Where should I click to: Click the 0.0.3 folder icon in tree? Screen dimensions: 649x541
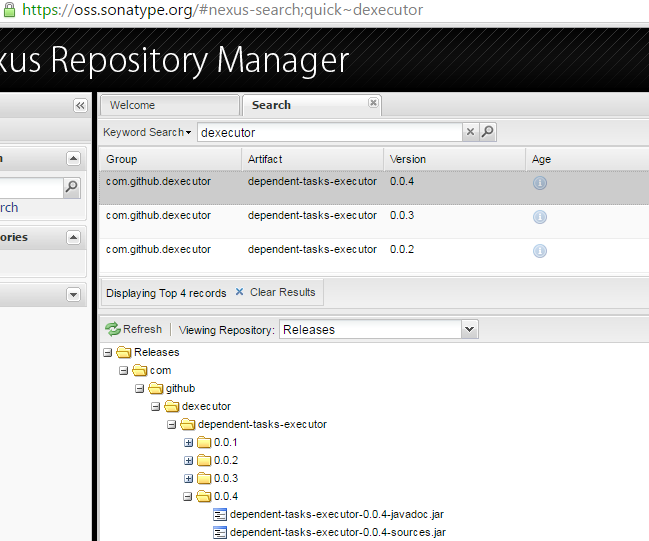(204, 479)
